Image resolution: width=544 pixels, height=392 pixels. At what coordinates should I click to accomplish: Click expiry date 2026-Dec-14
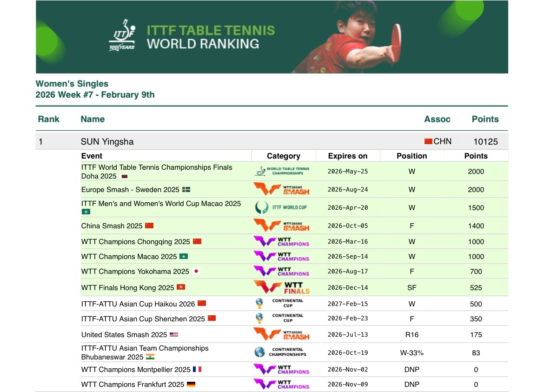[x=348, y=287]
